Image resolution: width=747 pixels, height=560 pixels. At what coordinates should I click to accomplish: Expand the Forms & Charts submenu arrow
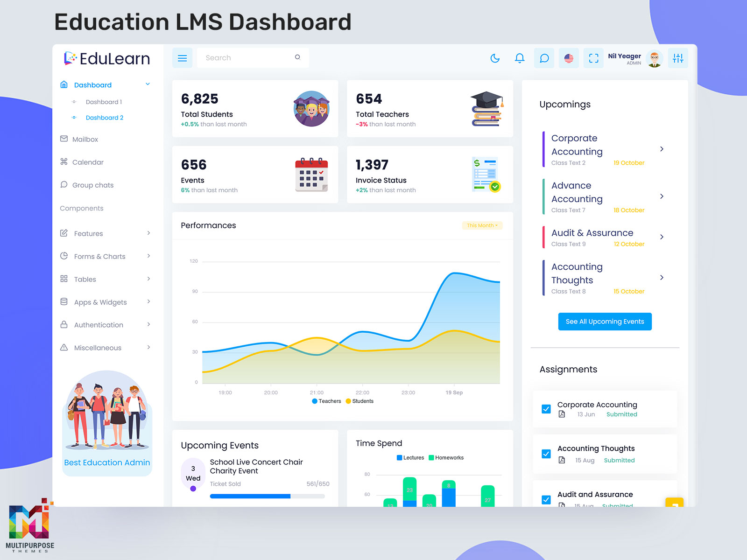pos(148,256)
